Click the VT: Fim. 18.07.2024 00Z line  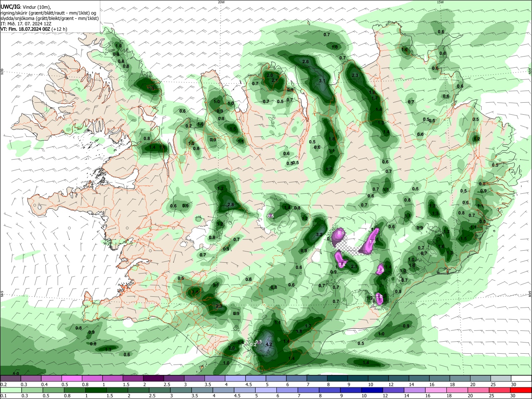click(34, 29)
